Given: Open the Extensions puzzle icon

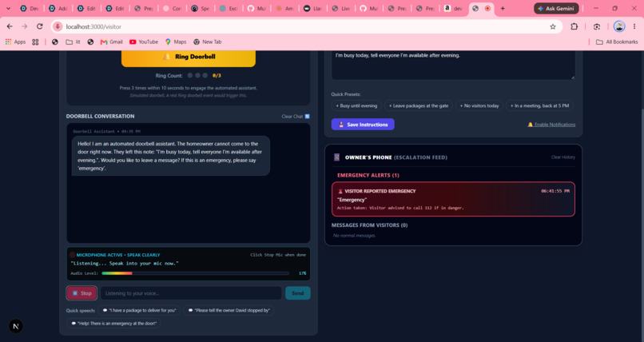Looking at the screenshot, I should [574, 26].
